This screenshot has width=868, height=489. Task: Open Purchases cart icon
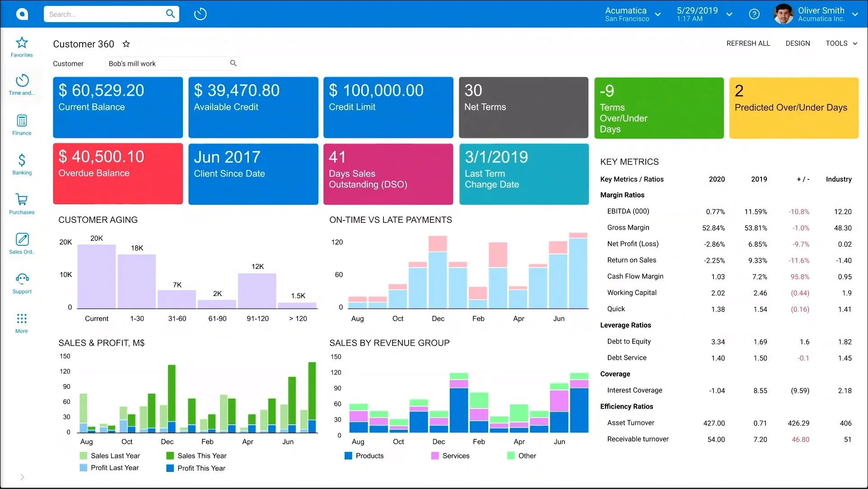[22, 200]
